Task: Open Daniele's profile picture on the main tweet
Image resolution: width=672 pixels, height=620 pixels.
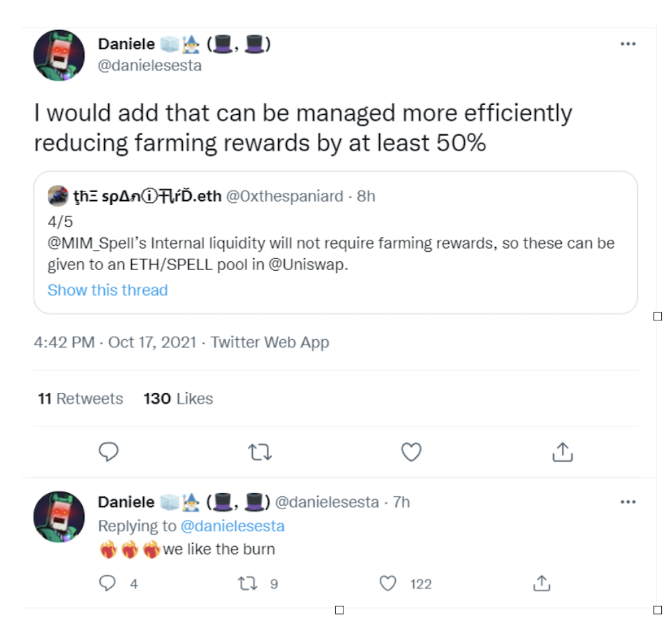Action: [x=59, y=55]
